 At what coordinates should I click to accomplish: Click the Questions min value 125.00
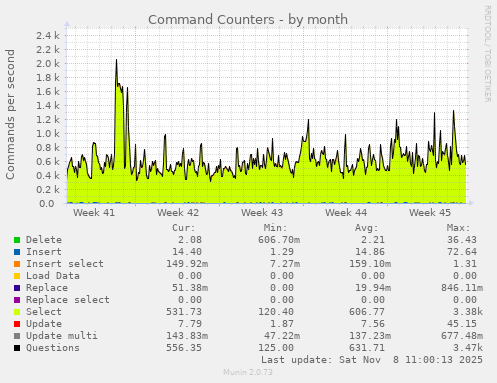pyautogui.click(x=276, y=348)
